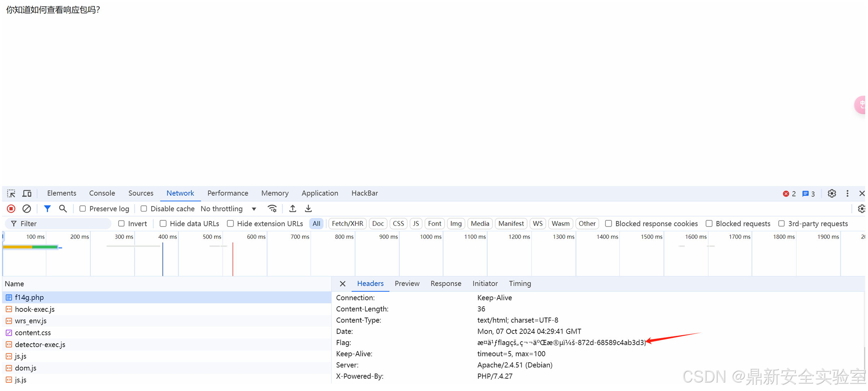The image size is (868, 391).
Task: Select hook-exec.js request
Action: click(x=35, y=309)
